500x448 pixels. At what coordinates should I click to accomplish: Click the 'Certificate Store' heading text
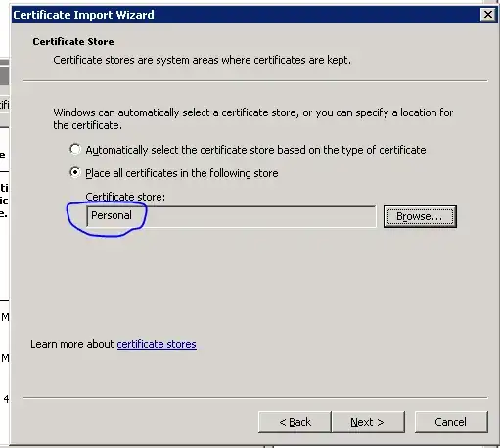(73, 42)
